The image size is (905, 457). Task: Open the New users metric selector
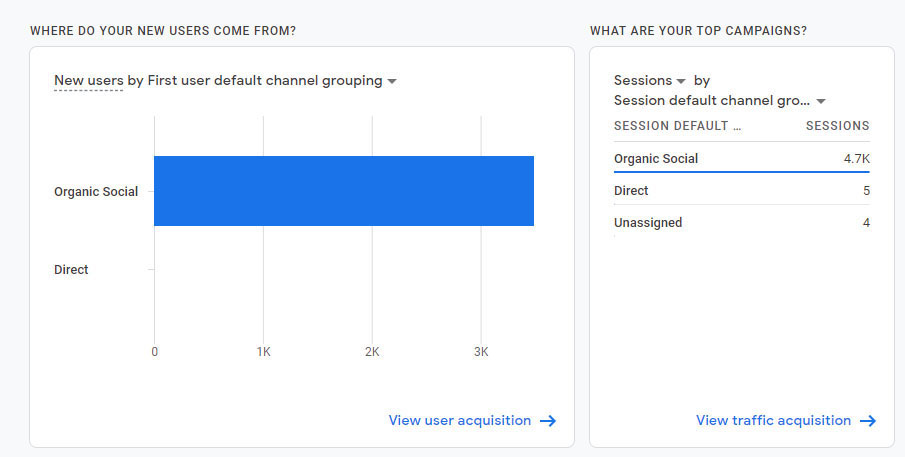tap(89, 81)
